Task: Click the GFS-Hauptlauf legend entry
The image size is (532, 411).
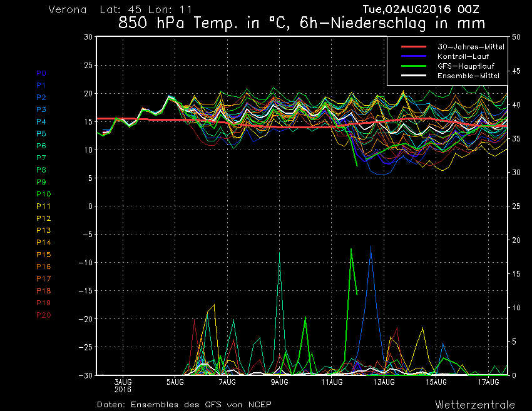Action: [x=466, y=66]
